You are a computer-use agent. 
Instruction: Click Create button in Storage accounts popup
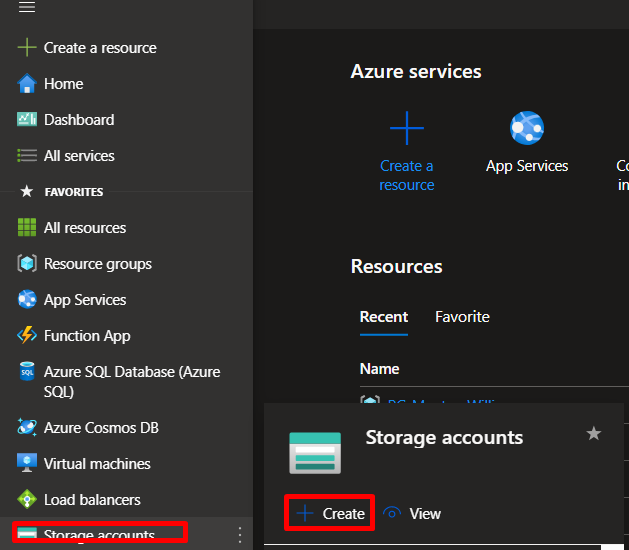(x=330, y=514)
